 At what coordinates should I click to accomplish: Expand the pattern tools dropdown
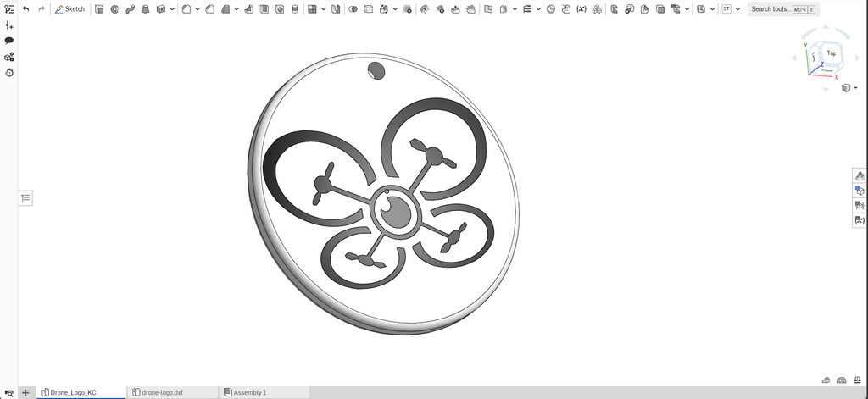[x=324, y=8]
